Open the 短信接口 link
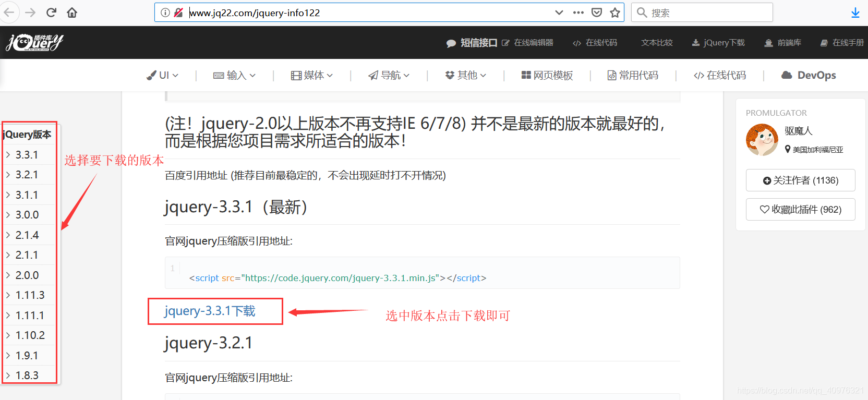 click(472, 43)
